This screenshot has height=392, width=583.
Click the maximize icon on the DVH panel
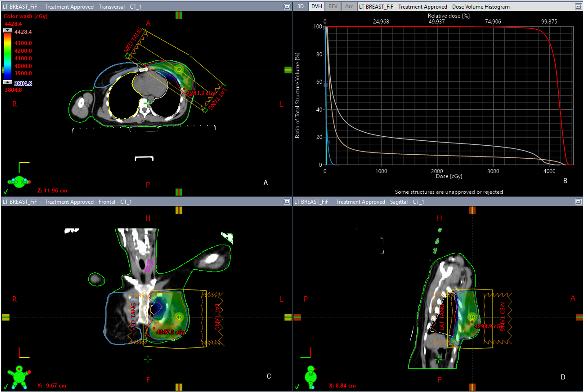tap(579, 7)
